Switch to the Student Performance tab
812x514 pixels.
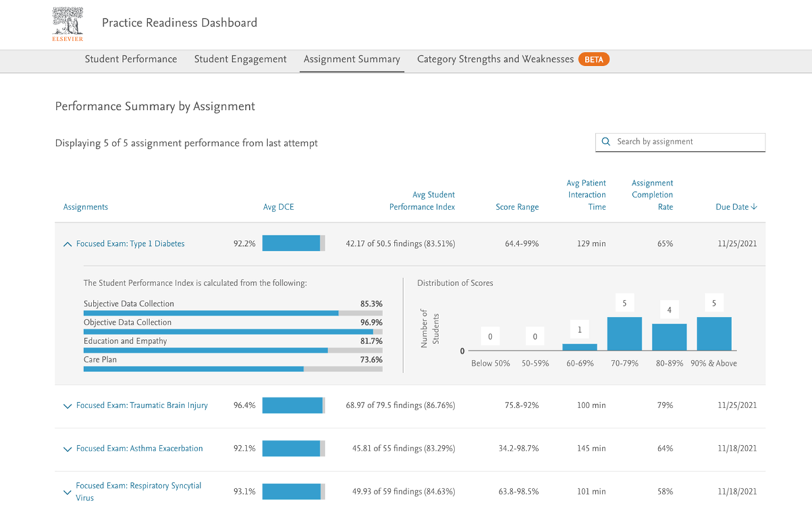click(131, 59)
